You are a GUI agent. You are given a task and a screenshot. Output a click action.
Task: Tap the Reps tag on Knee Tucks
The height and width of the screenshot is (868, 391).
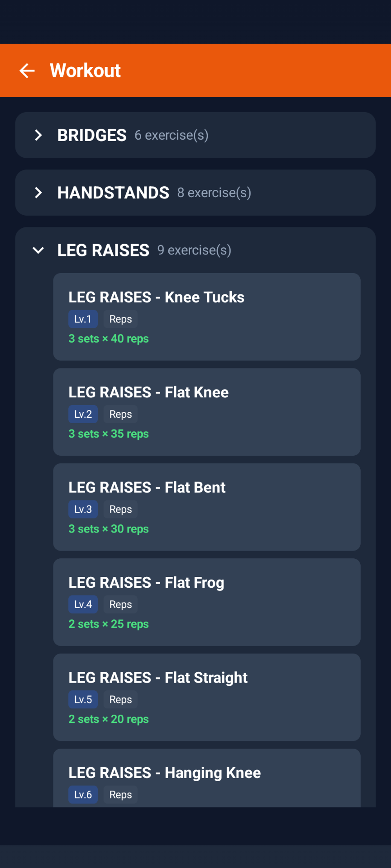(x=120, y=319)
